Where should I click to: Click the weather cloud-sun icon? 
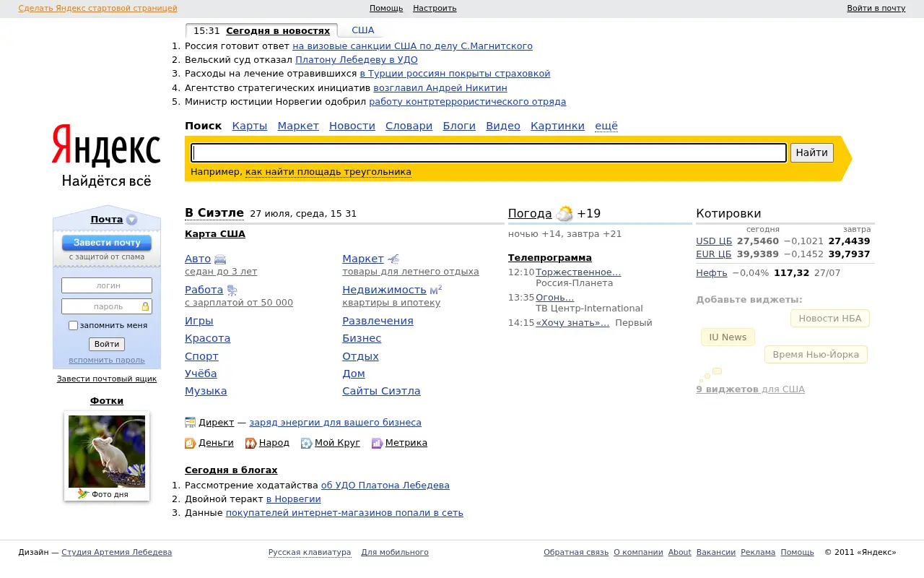[x=565, y=214]
